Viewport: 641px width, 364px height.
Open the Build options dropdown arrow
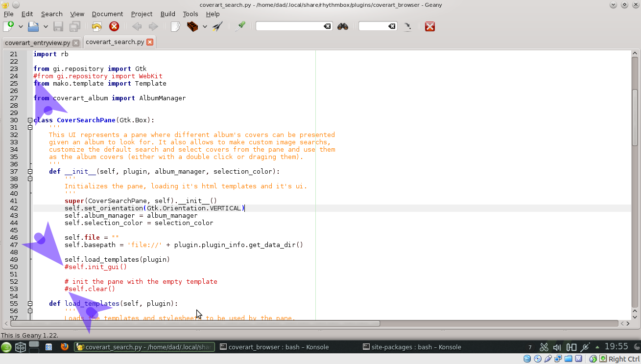pyautogui.click(x=205, y=26)
